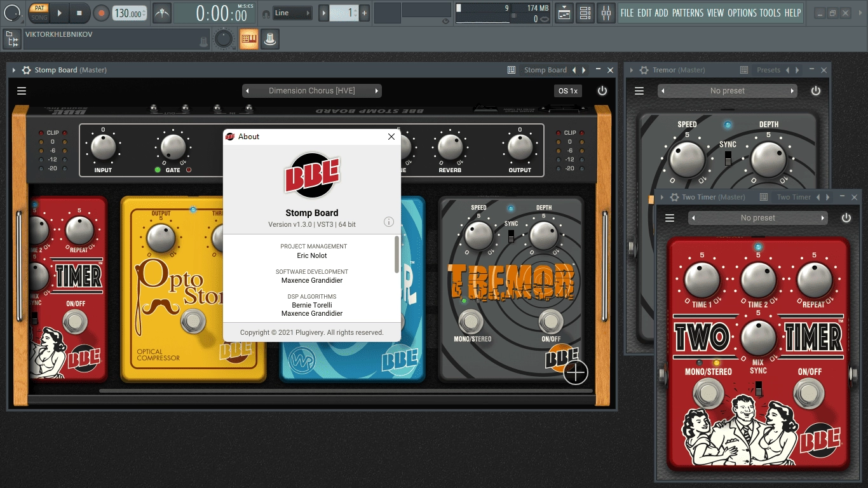Viewport: 868px width, 488px height.
Task: Click Stomp Board title bar grid icon
Action: coord(512,70)
